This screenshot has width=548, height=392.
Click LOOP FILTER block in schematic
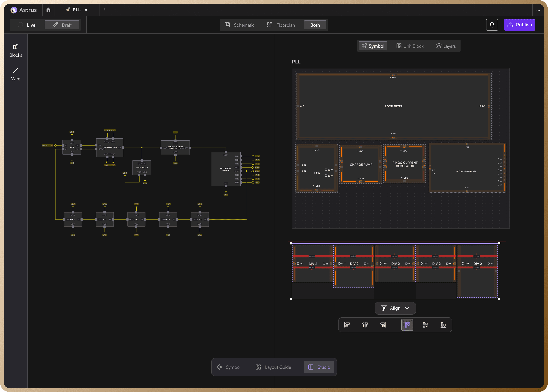pyautogui.click(x=142, y=167)
